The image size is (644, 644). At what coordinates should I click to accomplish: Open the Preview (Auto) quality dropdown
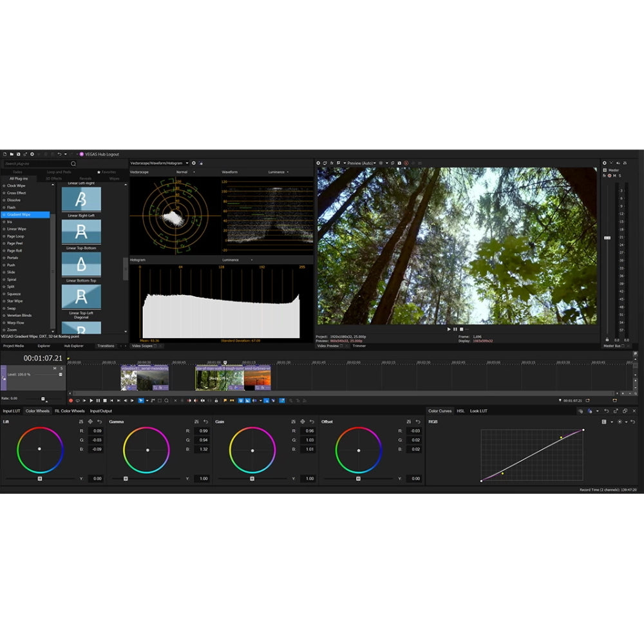click(363, 163)
